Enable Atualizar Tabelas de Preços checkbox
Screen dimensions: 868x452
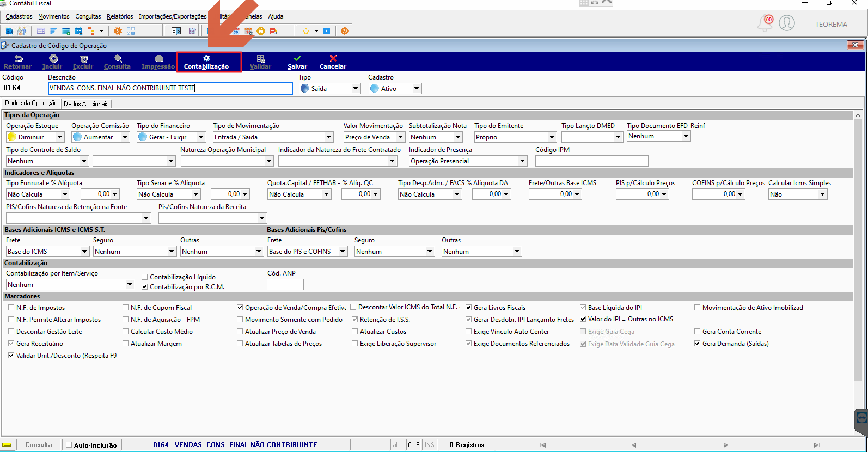click(x=240, y=344)
